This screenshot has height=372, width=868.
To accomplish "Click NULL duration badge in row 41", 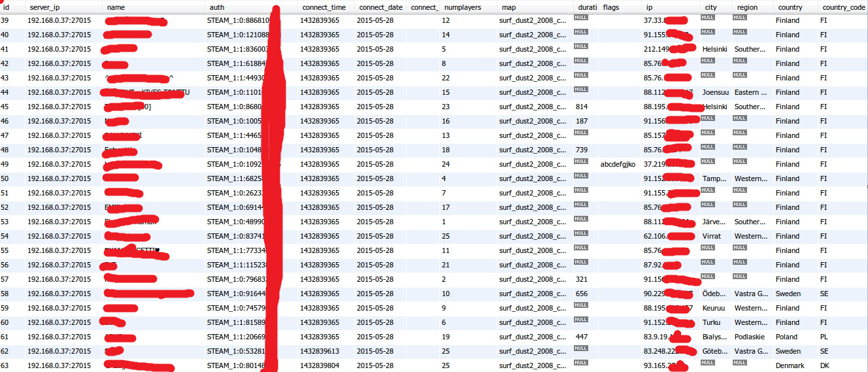I will coord(581,46).
